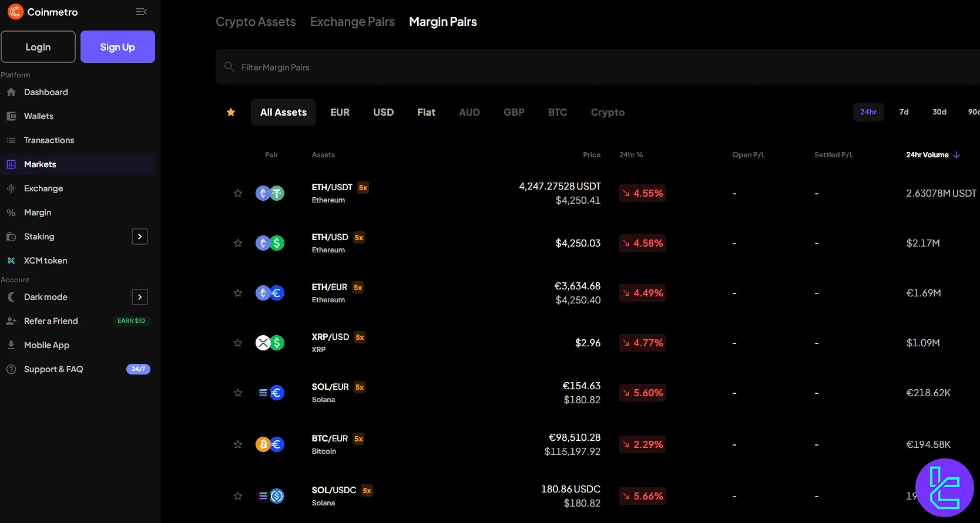Click the Login button
The height and width of the screenshot is (523, 980).
tap(38, 47)
